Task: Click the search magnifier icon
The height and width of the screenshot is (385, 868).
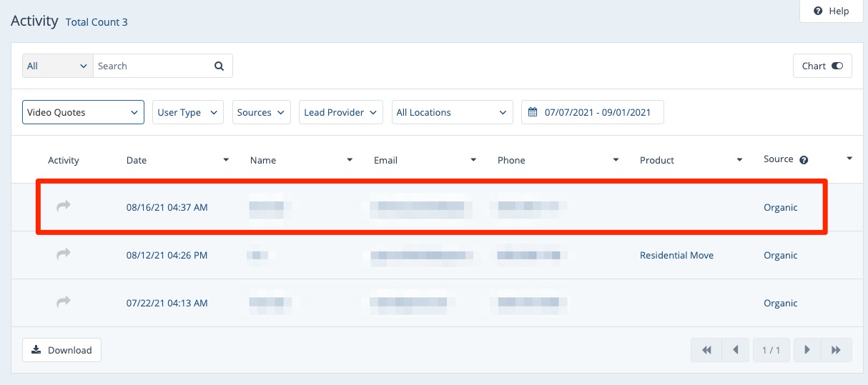Action: click(219, 66)
